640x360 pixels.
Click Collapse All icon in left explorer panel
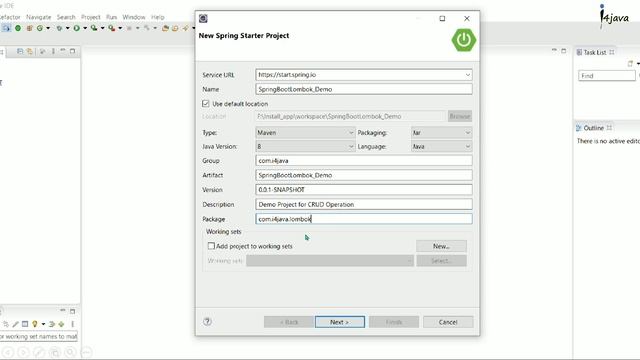[x=20, y=51]
